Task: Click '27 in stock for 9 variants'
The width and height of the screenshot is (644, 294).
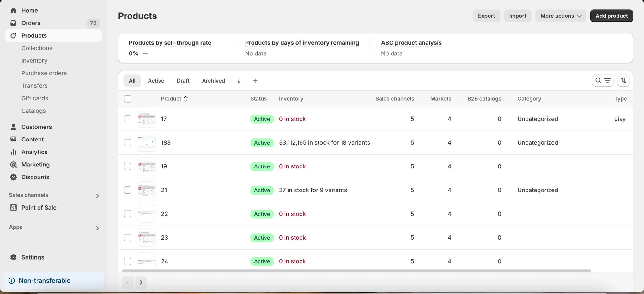Action: 313,190
